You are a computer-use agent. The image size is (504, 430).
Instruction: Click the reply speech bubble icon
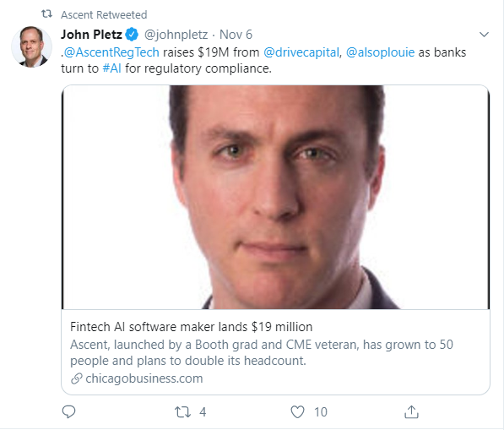pyautogui.click(x=68, y=412)
